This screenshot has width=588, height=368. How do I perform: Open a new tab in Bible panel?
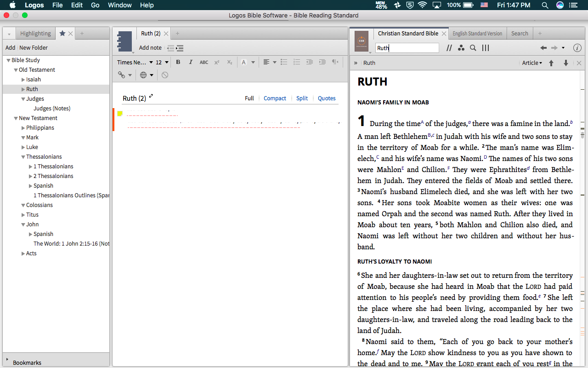click(540, 34)
